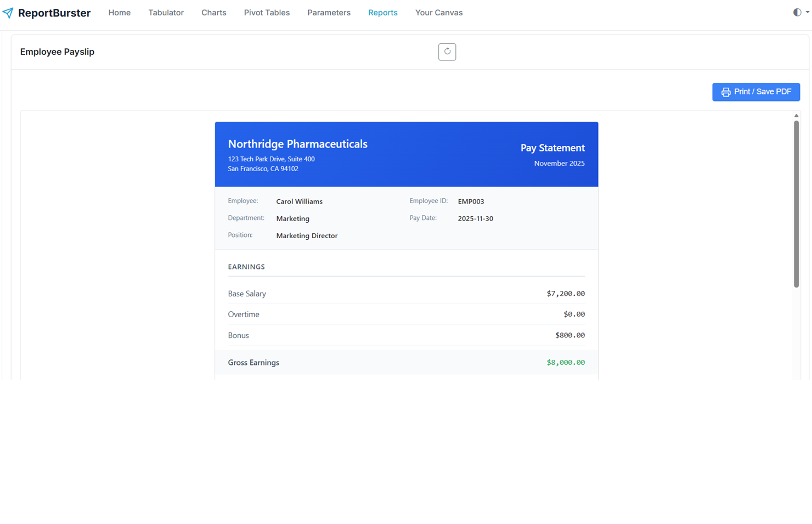Viewport: 812px width, 524px height.
Task: Click the Gross Earnings amount $8,000.00
Action: pyautogui.click(x=565, y=362)
